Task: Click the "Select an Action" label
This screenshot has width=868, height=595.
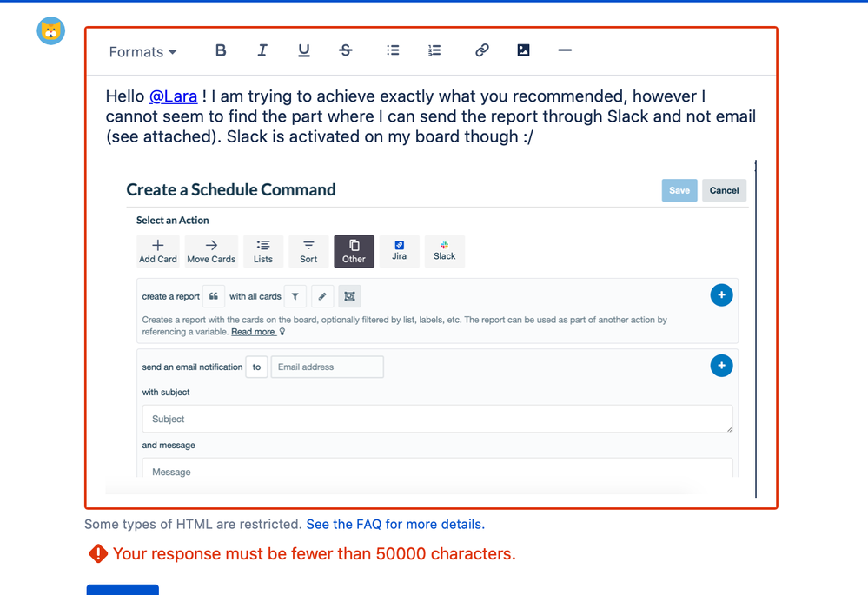Action: click(x=173, y=221)
